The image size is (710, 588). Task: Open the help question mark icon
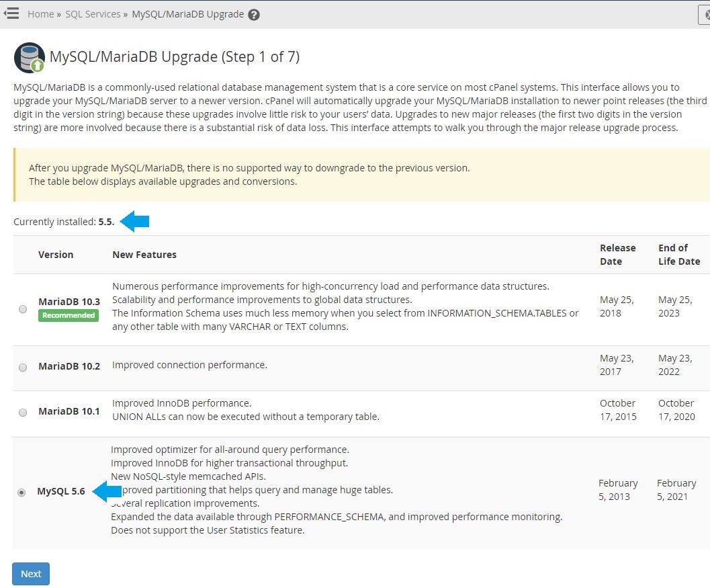coord(254,15)
